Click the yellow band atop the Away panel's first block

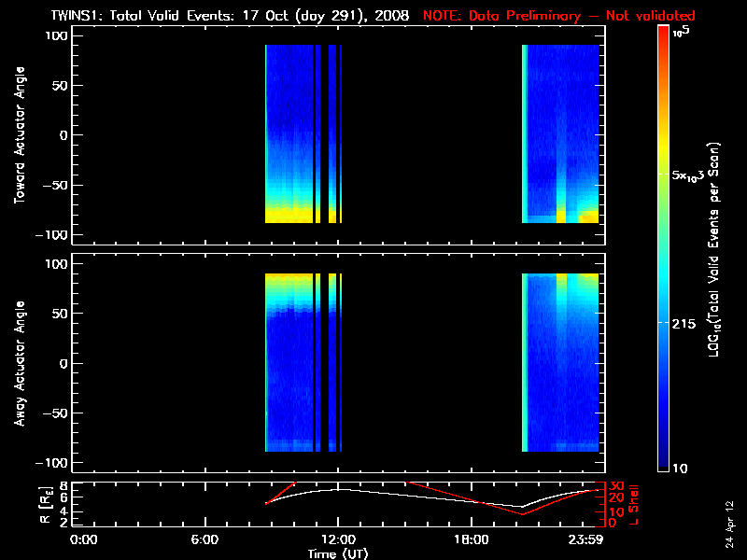click(289, 279)
